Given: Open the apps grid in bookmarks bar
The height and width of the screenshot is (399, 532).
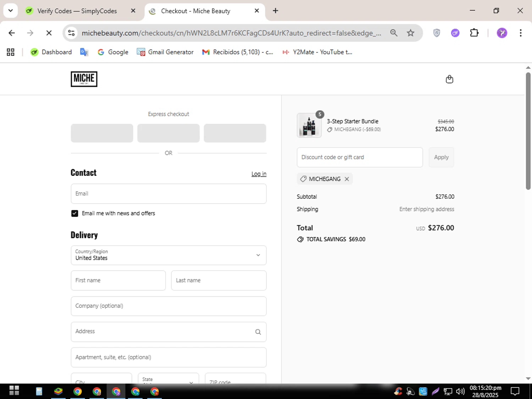Looking at the screenshot, I should (x=11, y=52).
